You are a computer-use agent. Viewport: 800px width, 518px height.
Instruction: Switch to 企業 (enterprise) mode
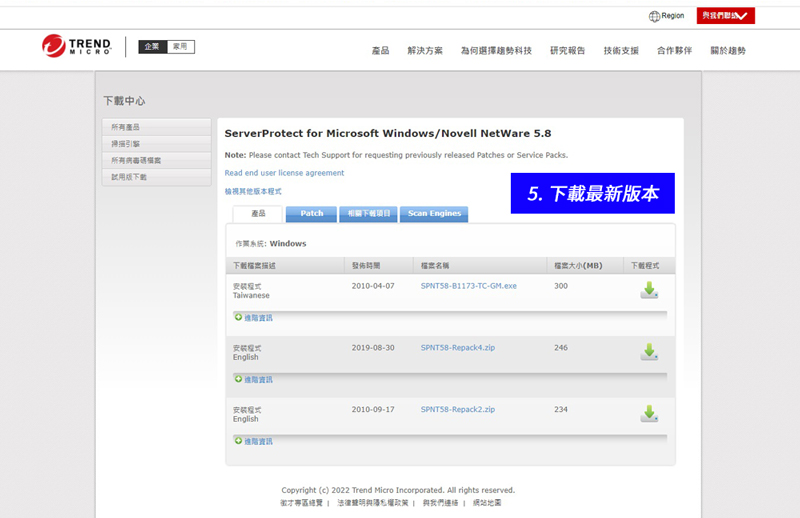(152, 46)
